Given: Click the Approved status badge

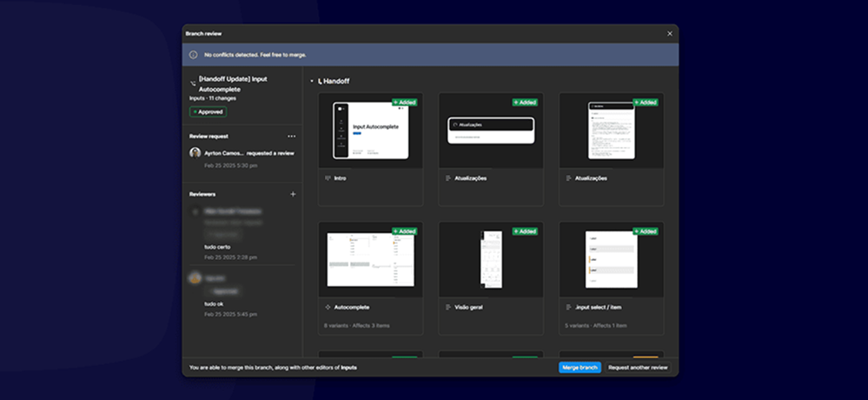Looking at the screenshot, I should [x=209, y=112].
